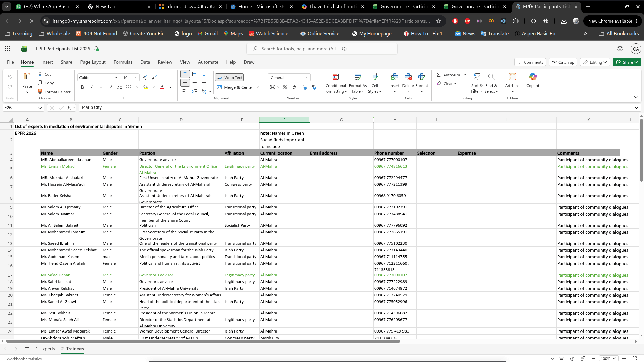Toggle Italic formatting
The width and height of the screenshot is (644, 362).
coord(92,87)
